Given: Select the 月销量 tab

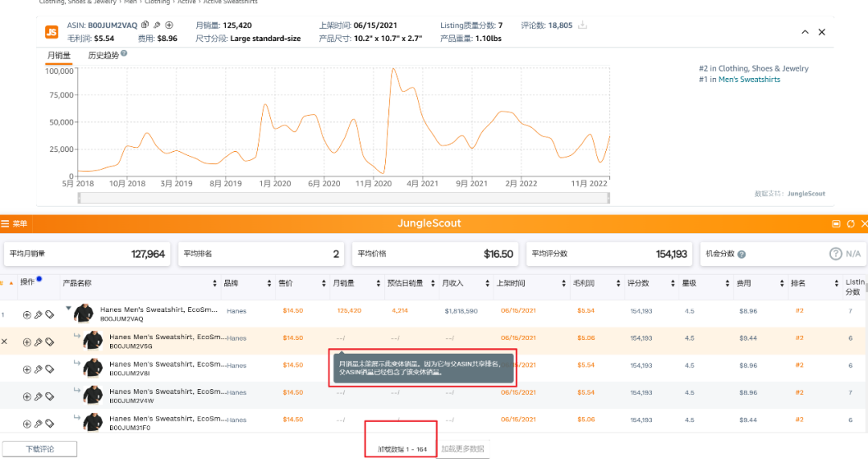Looking at the screenshot, I should tap(59, 55).
